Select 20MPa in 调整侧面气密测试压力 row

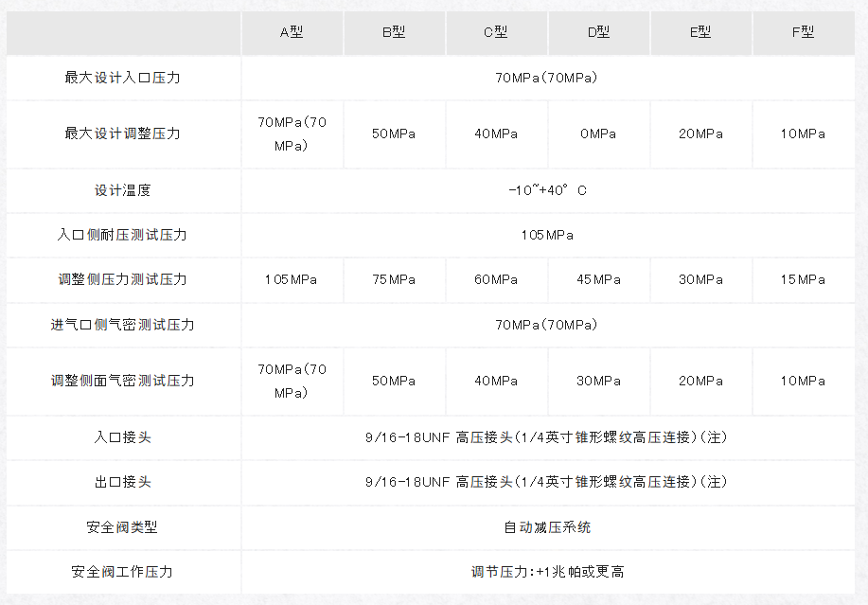click(x=700, y=381)
